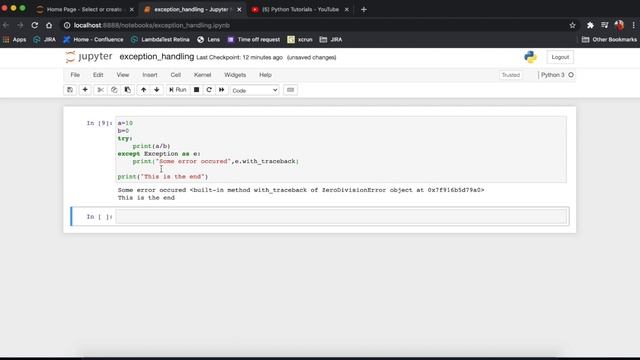The image size is (640, 360).
Task: Click the In [9] cell prompt
Action: [99, 123]
